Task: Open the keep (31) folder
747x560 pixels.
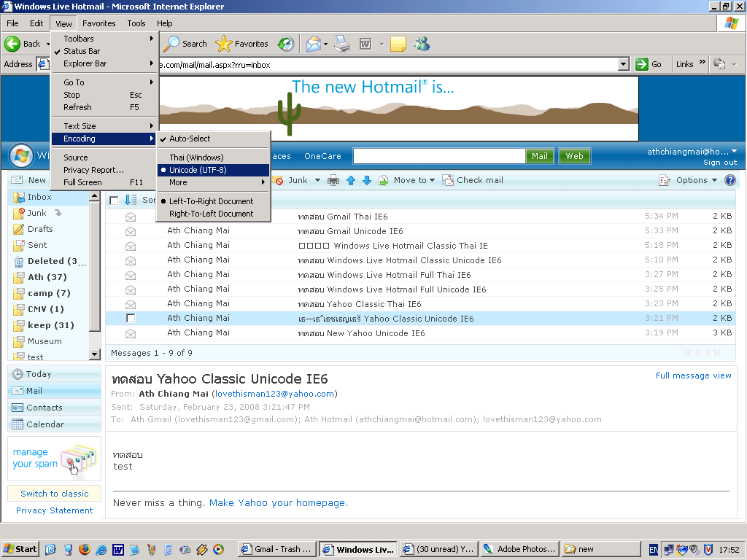Action: pyautogui.click(x=50, y=325)
